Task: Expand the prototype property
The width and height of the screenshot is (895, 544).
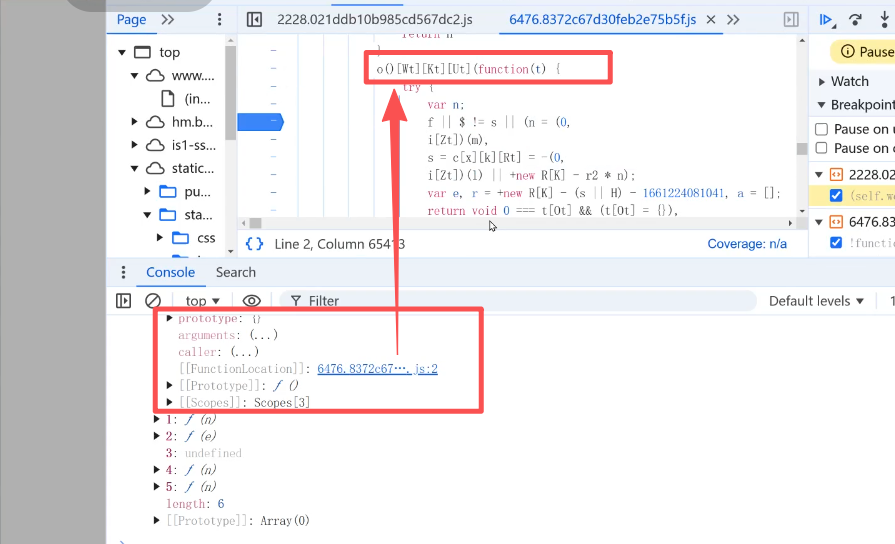Action: click(x=170, y=318)
